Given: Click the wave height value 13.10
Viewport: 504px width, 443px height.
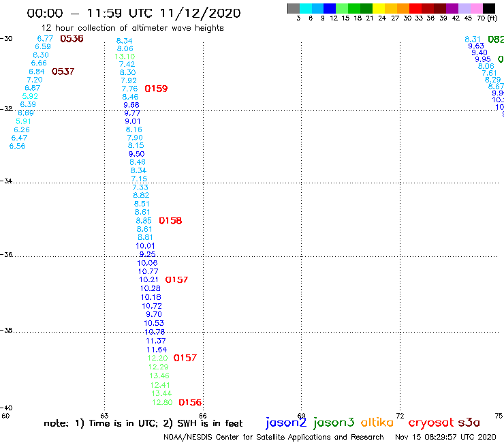Looking at the screenshot, I should pyautogui.click(x=125, y=57).
